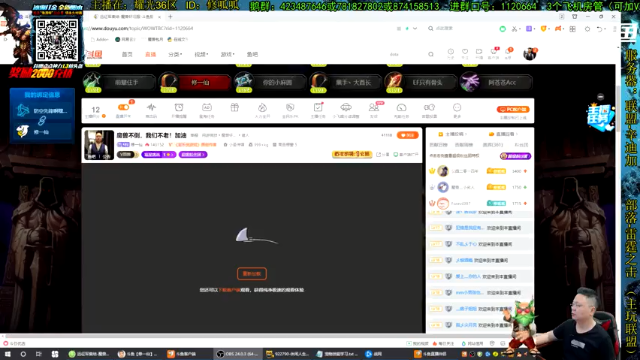Switch to 斗鱼客户端 in the taskbar
Image resolution: width=640 pixels, height=360 pixels.
click(x=182, y=354)
